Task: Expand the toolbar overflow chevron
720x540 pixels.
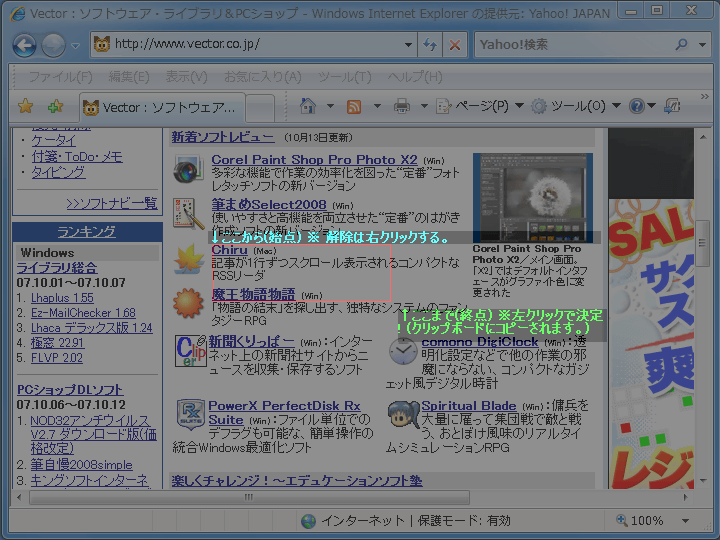Action: [704, 97]
